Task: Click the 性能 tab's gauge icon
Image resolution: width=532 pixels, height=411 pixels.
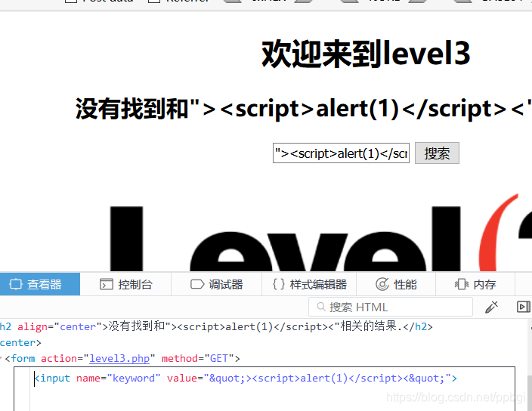Action: pos(382,284)
